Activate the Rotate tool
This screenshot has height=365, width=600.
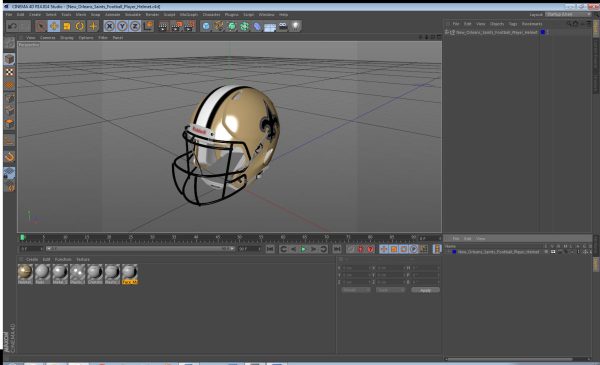tap(80, 26)
